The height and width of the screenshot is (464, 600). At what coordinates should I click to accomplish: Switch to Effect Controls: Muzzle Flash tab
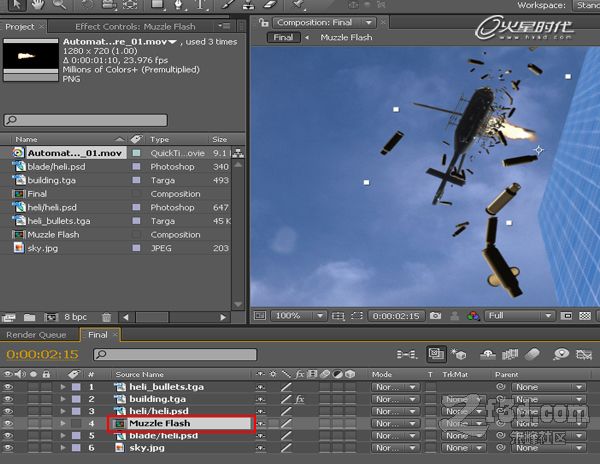click(135, 27)
